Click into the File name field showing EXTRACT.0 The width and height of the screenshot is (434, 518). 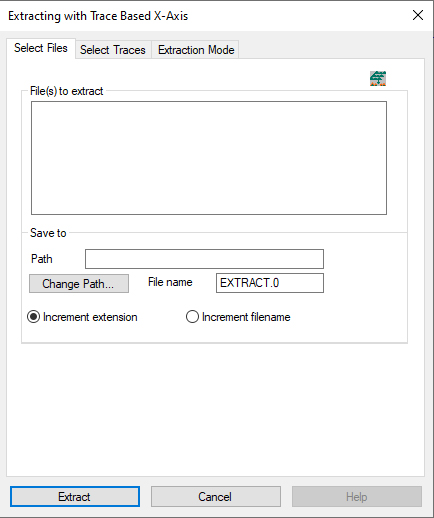click(270, 283)
